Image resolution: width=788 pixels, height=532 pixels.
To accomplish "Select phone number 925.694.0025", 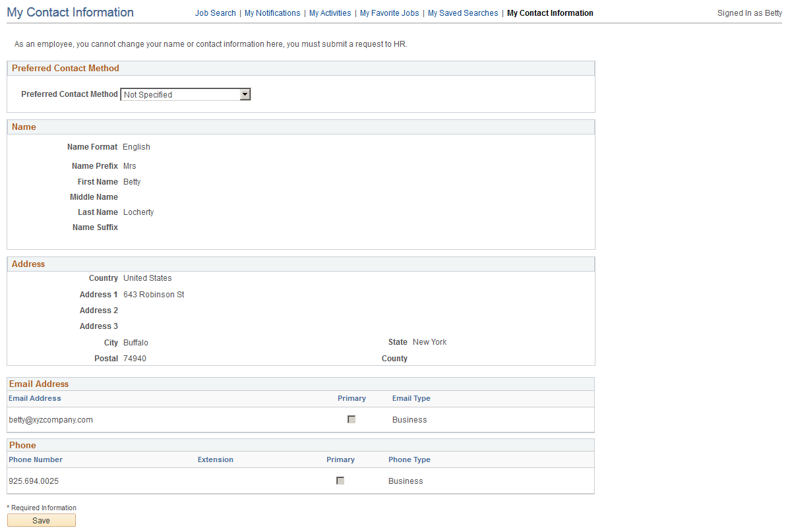I will coord(34,481).
